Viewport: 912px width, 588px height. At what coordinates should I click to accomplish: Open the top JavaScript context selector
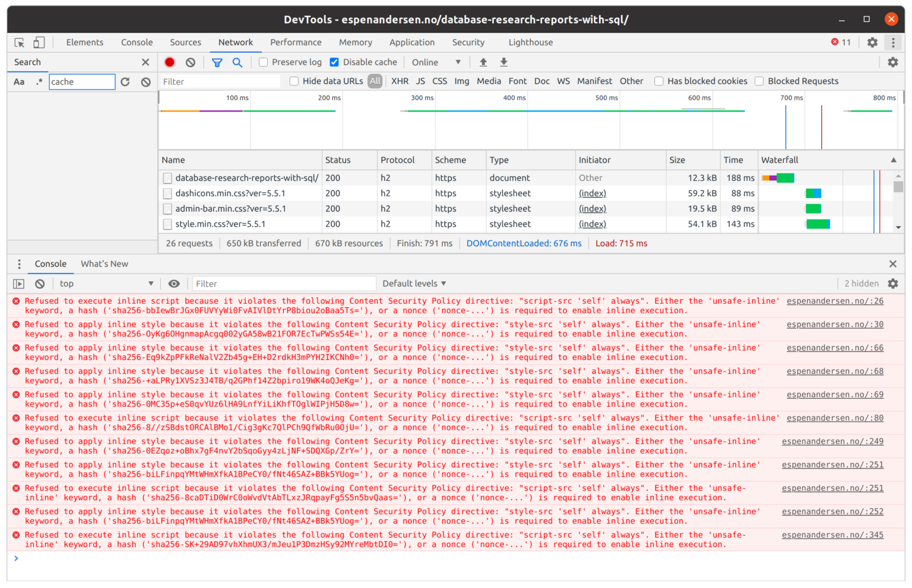pyautogui.click(x=106, y=284)
